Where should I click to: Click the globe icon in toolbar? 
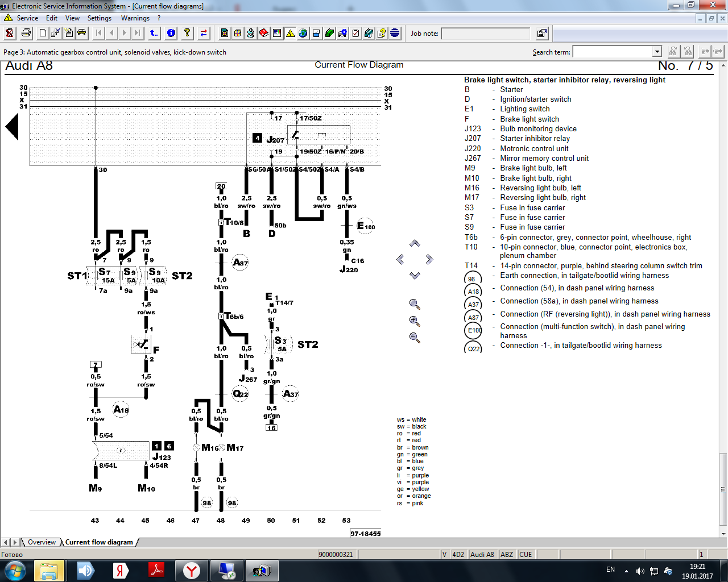[x=303, y=33]
